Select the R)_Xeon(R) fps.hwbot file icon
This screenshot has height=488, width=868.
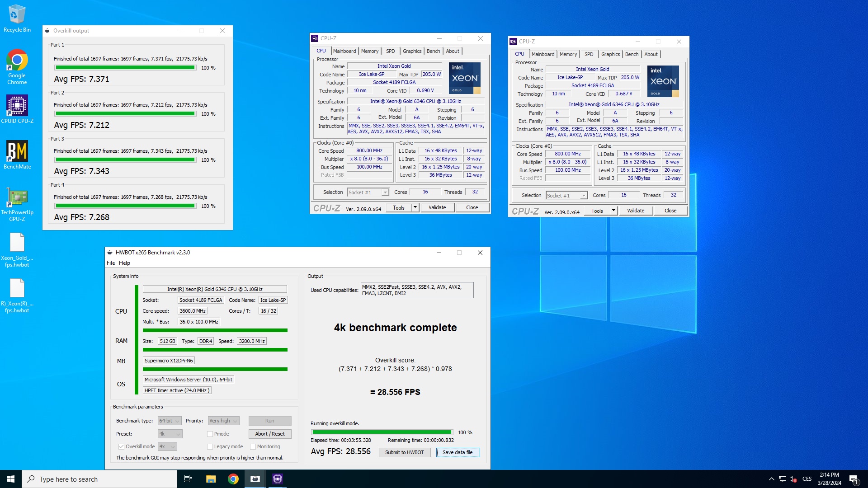(17, 296)
